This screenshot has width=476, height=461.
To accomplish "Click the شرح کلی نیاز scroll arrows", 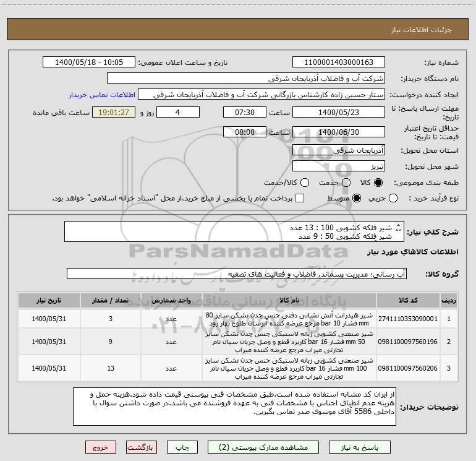I will [399, 228].
